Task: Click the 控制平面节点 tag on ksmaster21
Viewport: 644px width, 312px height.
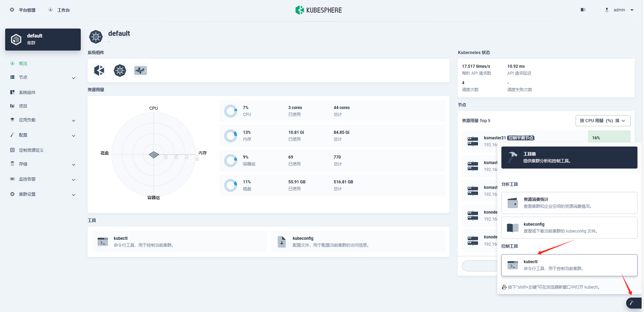Action: tap(521, 138)
